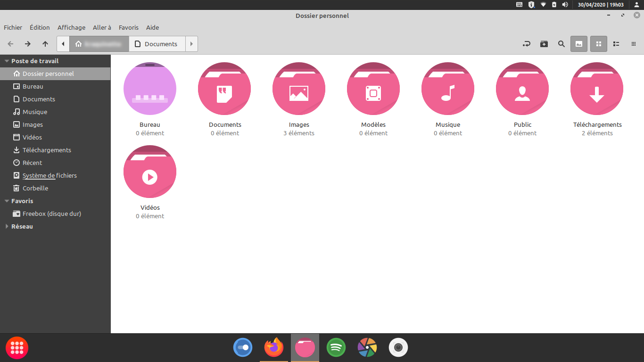644x362 pixels.
Task: Expand the Réseau sidebar section
Action: pos(7,227)
